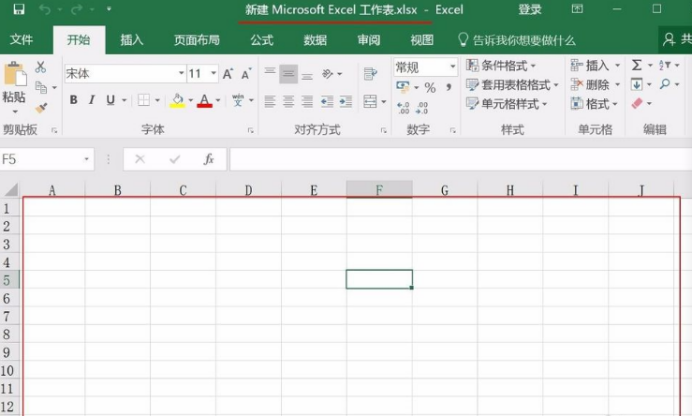The height and width of the screenshot is (416, 692).
Task: Save the workbook with the floppy icon
Action: (19, 9)
